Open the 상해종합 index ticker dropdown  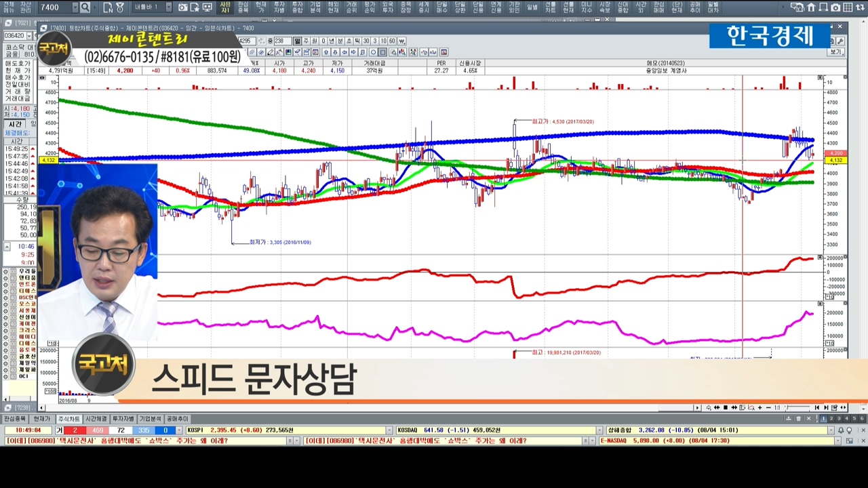click(831, 430)
